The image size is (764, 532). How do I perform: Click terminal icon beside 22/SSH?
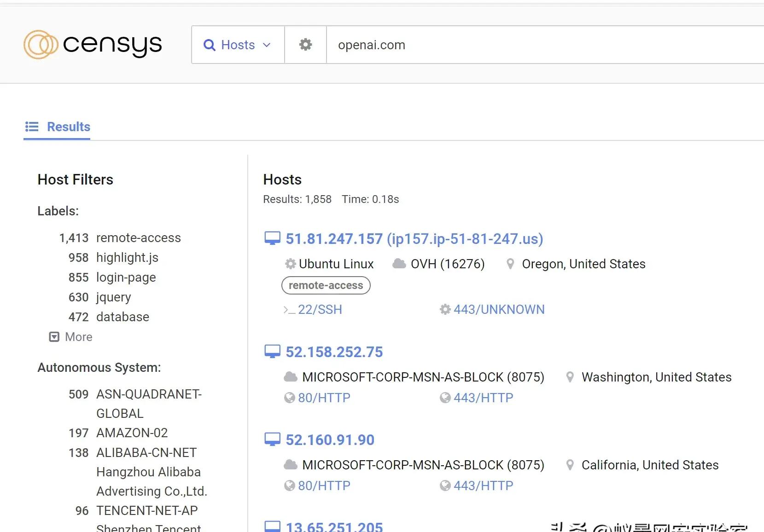[x=289, y=310]
